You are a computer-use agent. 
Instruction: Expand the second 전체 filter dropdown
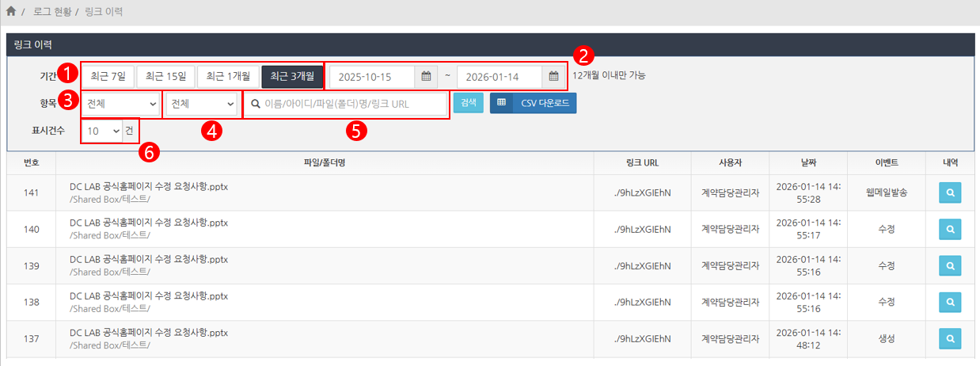[203, 104]
